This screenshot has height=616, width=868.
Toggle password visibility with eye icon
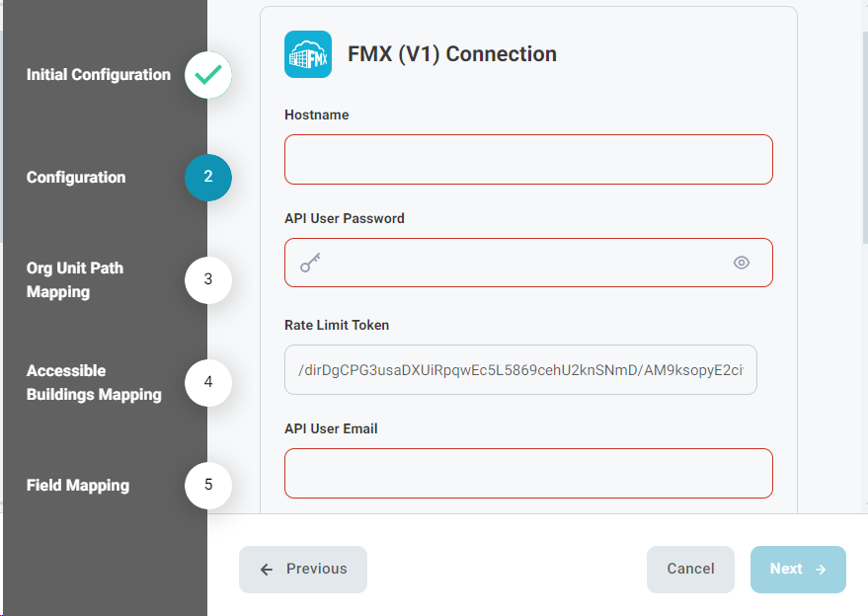tap(742, 263)
